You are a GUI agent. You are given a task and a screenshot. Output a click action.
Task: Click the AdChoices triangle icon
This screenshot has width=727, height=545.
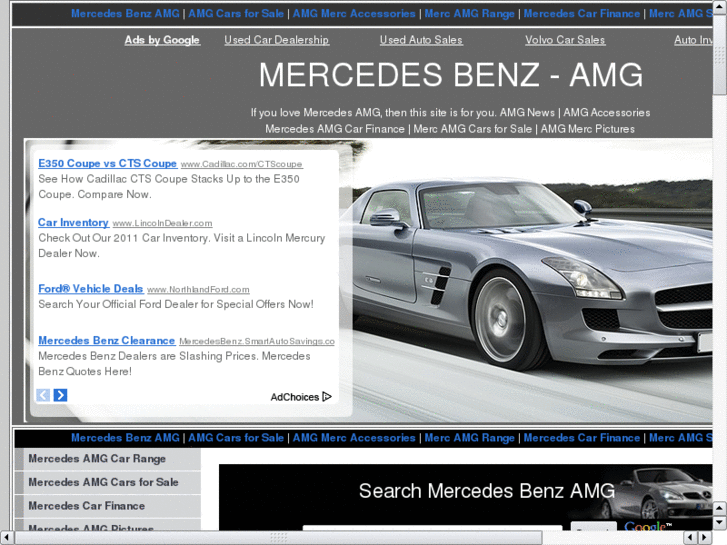point(327,397)
